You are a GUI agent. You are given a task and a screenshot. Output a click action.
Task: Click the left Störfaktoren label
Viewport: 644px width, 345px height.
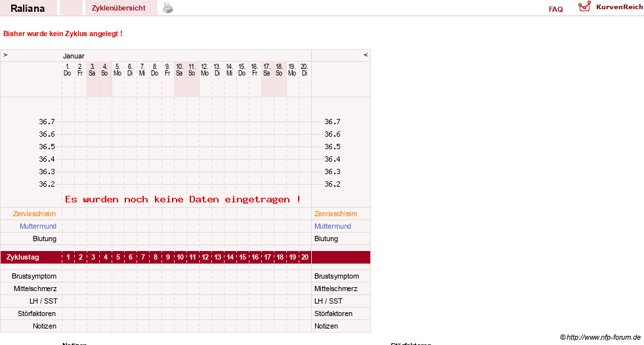tap(37, 313)
